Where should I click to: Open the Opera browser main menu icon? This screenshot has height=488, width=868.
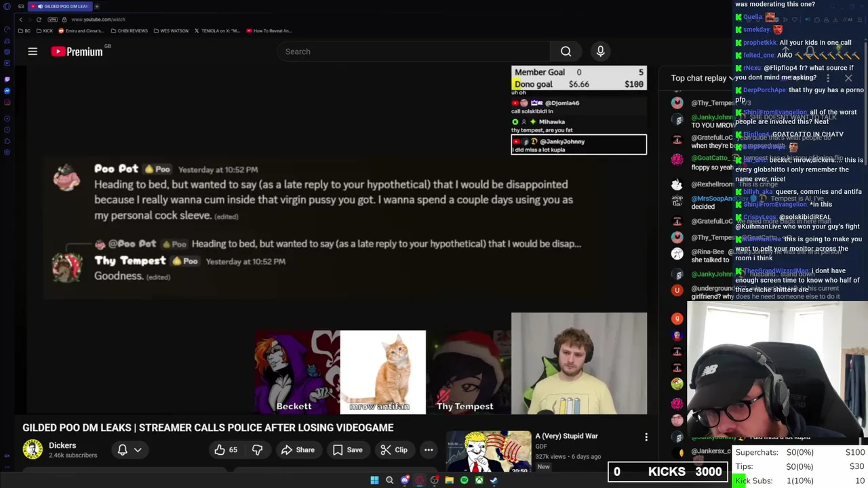click(7, 6)
